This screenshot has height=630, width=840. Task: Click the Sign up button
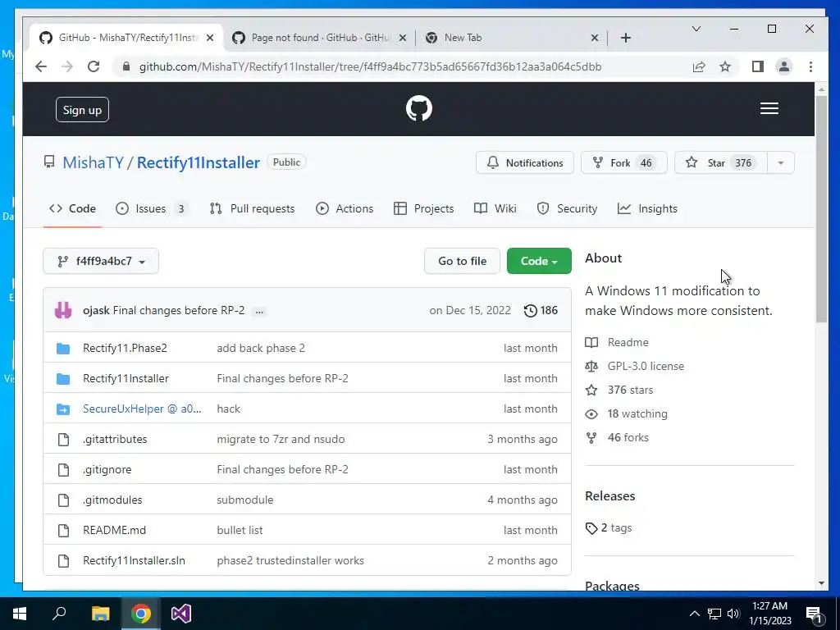pyautogui.click(x=82, y=110)
